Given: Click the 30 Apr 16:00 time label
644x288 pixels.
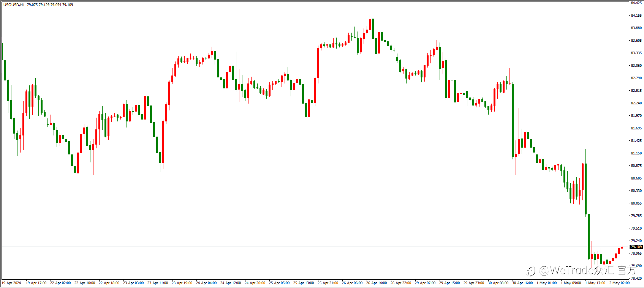Looking at the screenshot, I should [522, 283].
